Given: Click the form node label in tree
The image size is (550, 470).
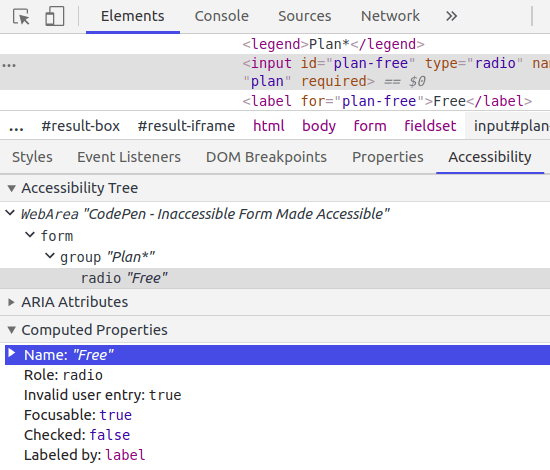Looking at the screenshot, I should (x=57, y=236).
